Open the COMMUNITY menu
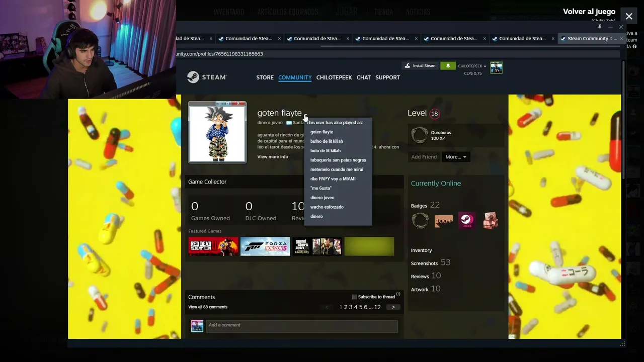Viewport: 644px width, 362px height. [295, 77]
